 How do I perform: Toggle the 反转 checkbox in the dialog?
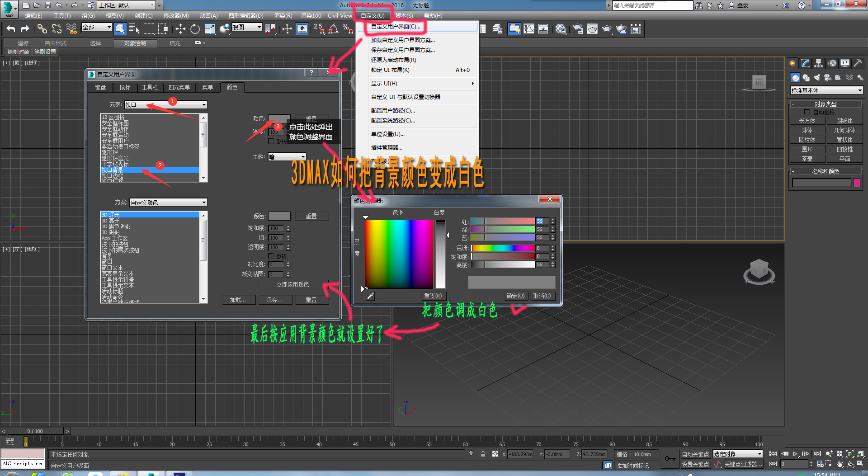270,256
